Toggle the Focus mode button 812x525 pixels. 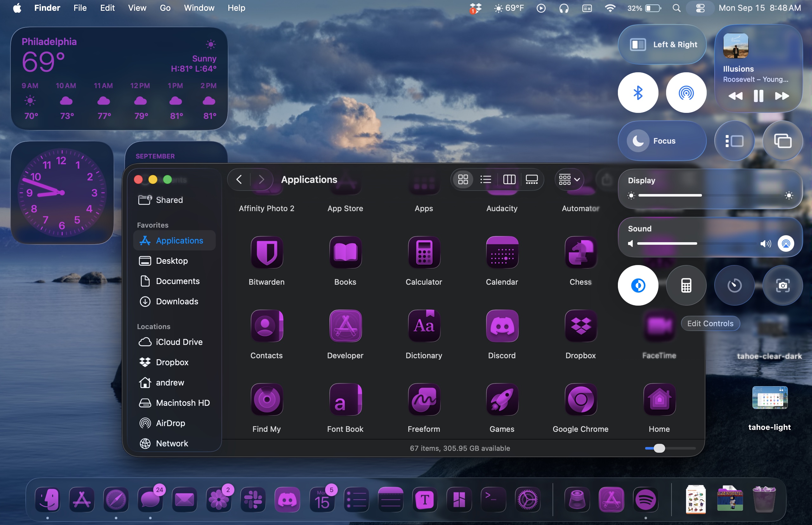(662, 141)
